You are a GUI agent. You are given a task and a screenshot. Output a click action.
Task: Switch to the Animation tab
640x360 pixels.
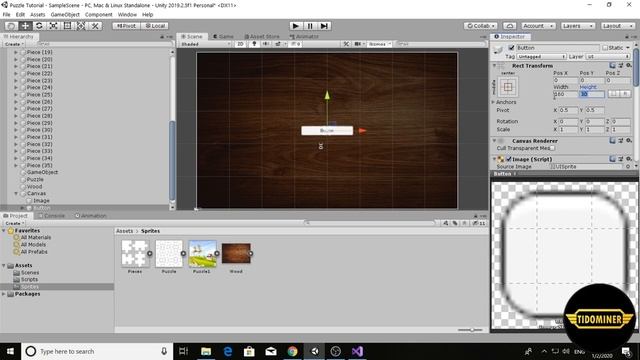click(90, 216)
